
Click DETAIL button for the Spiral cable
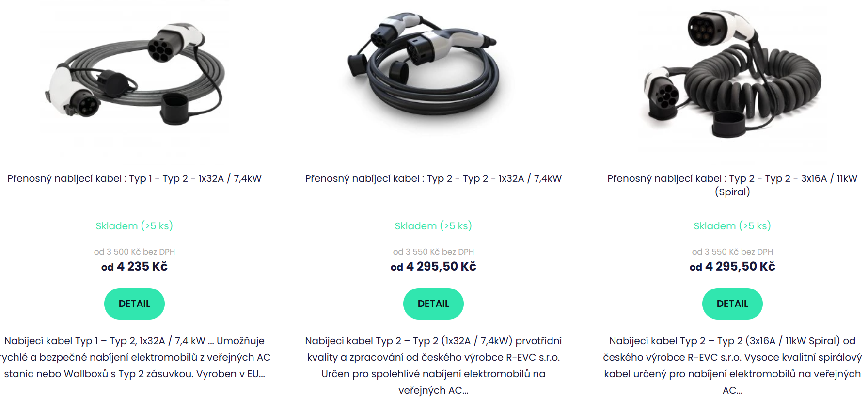point(732,304)
